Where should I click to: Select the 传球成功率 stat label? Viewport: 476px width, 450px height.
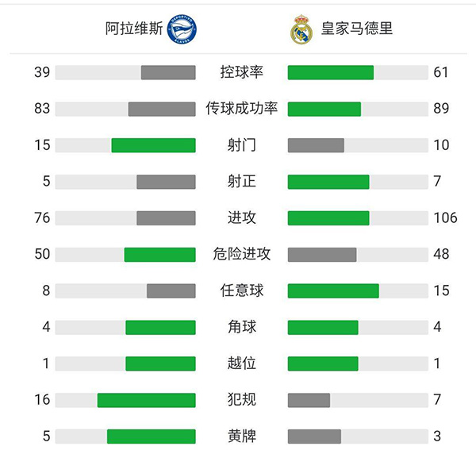click(x=242, y=109)
